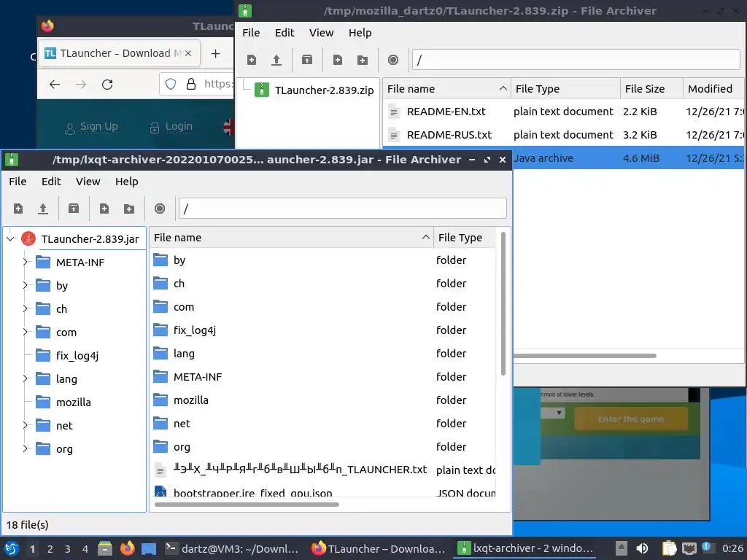Open the file manager from the taskbar quick launch
The width and height of the screenshot is (747, 560).
pos(105,548)
